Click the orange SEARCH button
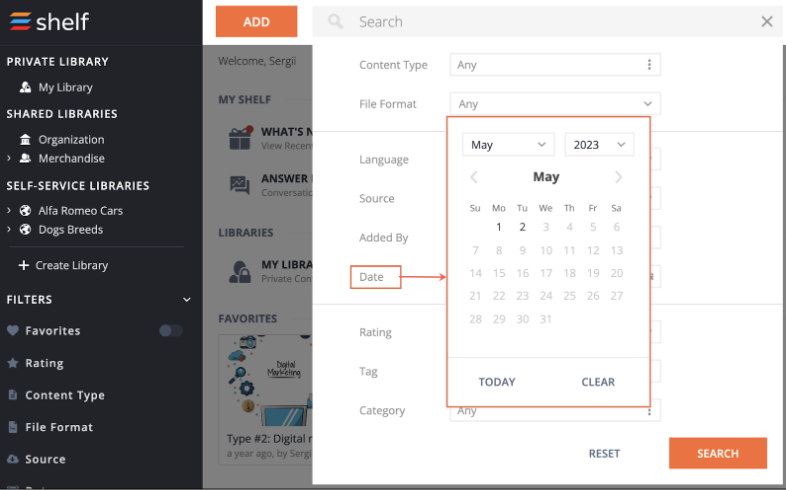786x490 pixels. (x=718, y=453)
